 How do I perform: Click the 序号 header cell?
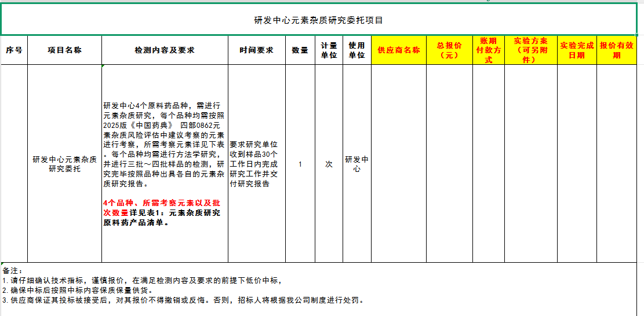14,50
